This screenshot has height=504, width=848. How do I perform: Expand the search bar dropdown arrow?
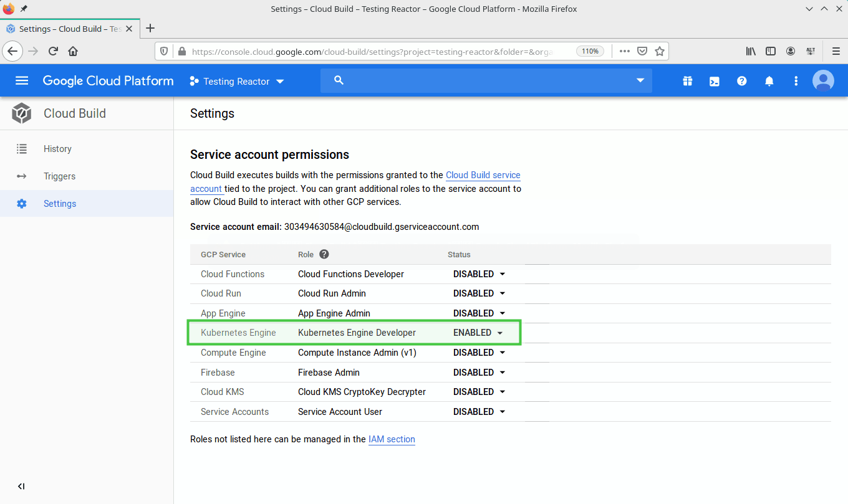pyautogui.click(x=640, y=80)
